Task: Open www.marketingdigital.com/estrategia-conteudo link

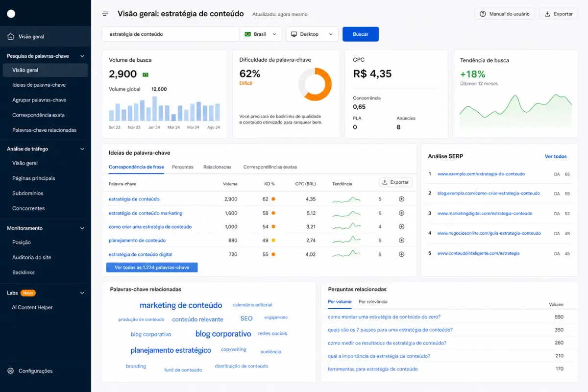Action: click(485, 214)
